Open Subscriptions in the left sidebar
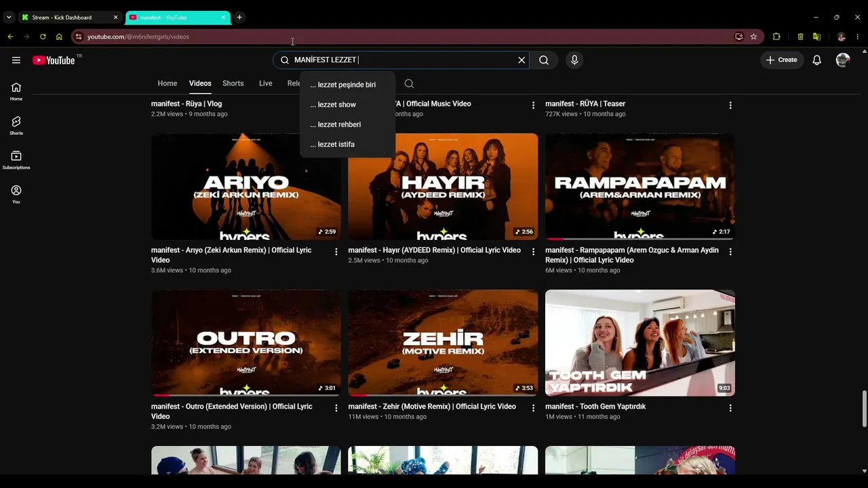Viewport: 868px width, 488px height. 16,160
